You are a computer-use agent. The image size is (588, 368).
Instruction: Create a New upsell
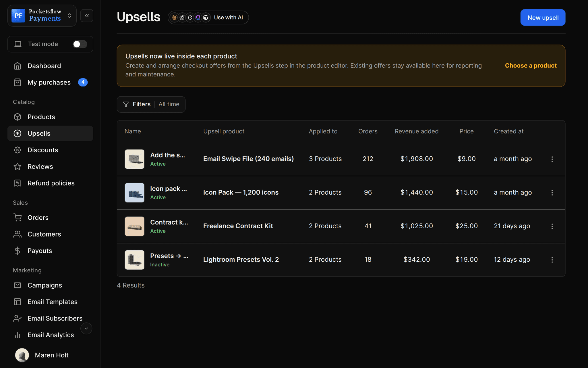pos(543,18)
